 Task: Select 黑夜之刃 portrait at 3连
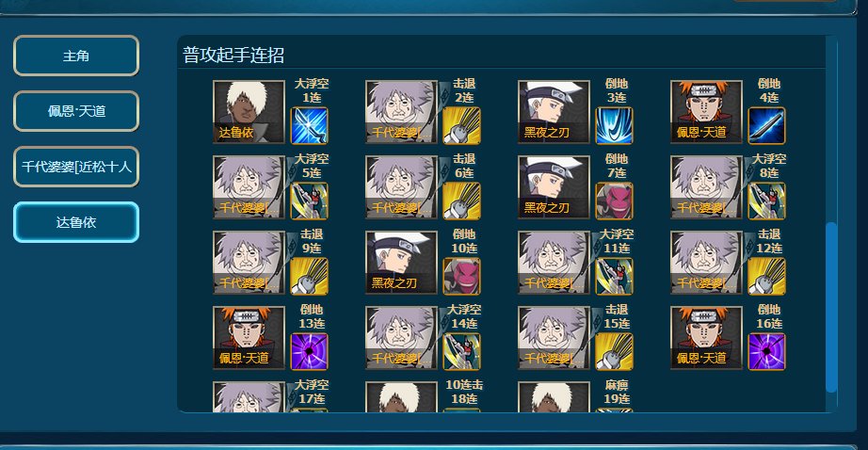point(554,111)
